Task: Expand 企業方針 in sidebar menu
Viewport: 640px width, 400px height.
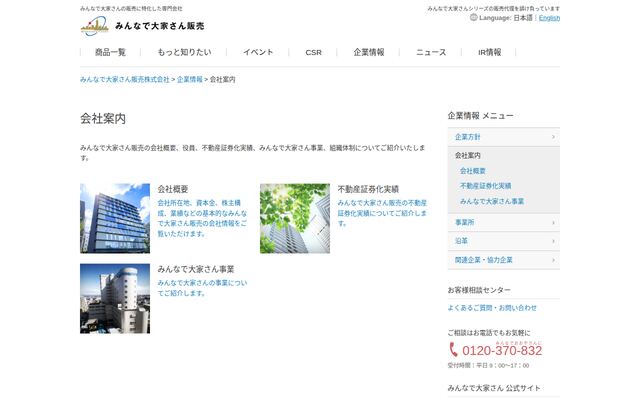Action: [x=504, y=137]
